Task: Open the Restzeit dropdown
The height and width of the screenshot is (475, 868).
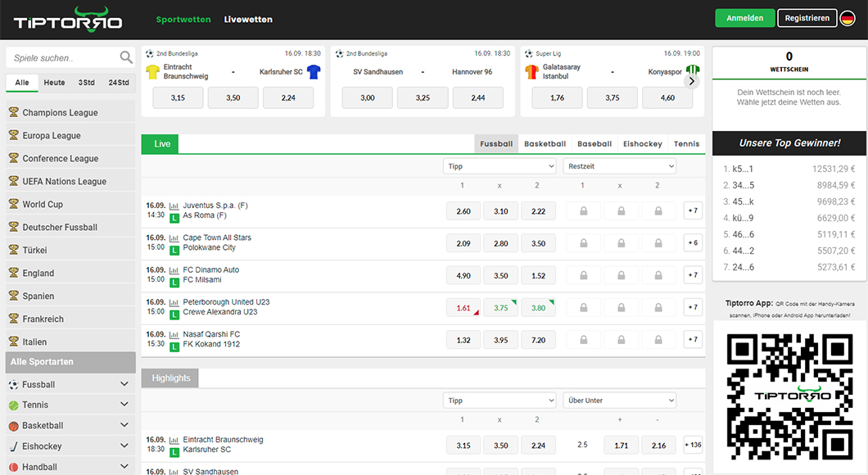Action: (619, 166)
